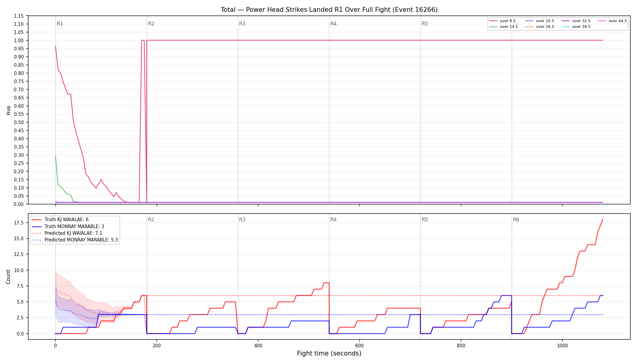Click the chart title mentioning Event 16266
Image resolution: width=637 pixels, height=364 pixels.
pyautogui.click(x=329, y=10)
